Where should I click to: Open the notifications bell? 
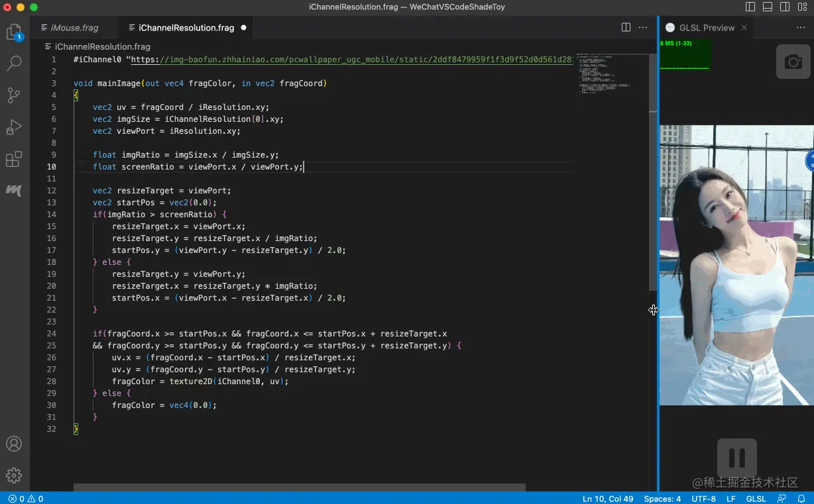[x=801, y=499]
